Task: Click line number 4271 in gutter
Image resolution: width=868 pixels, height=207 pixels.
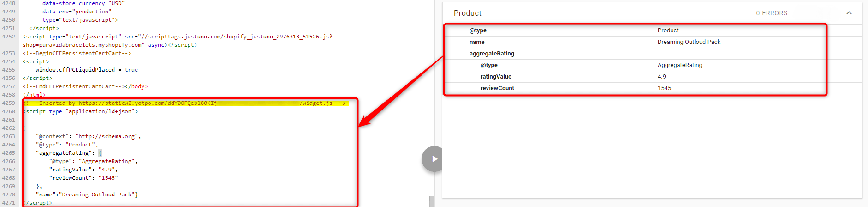Action: point(8,203)
